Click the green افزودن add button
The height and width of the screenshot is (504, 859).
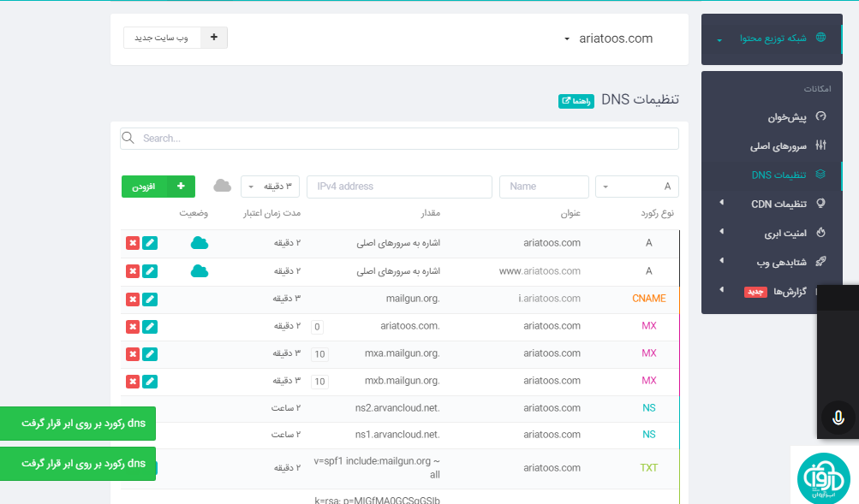point(158,187)
